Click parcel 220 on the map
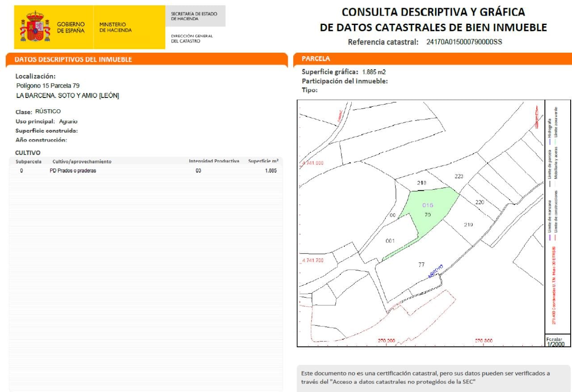Viewport: 572px width, 392px height. pos(479,202)
